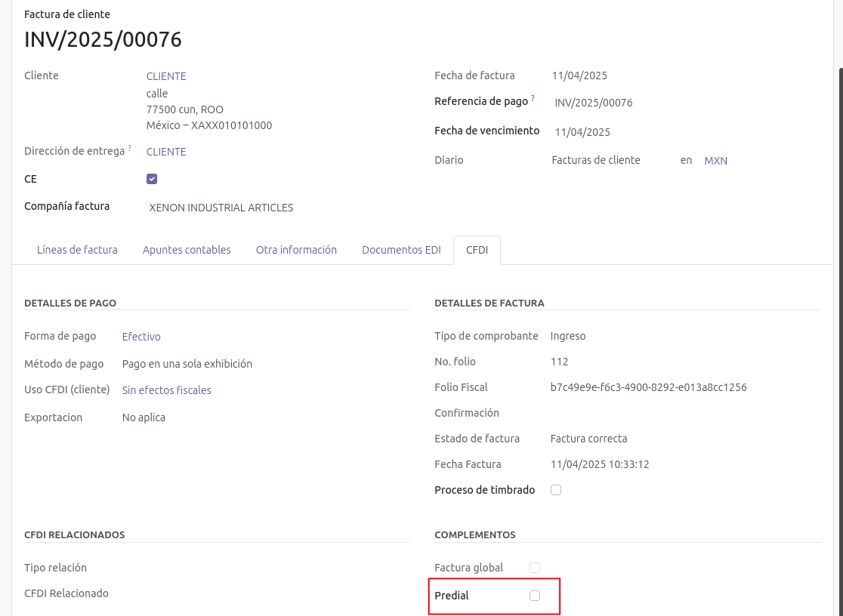Enable the Proceso de timbrado checkbox
Image resolution: width=843 pixels, height=616 pixels.
tap(556, 490)
